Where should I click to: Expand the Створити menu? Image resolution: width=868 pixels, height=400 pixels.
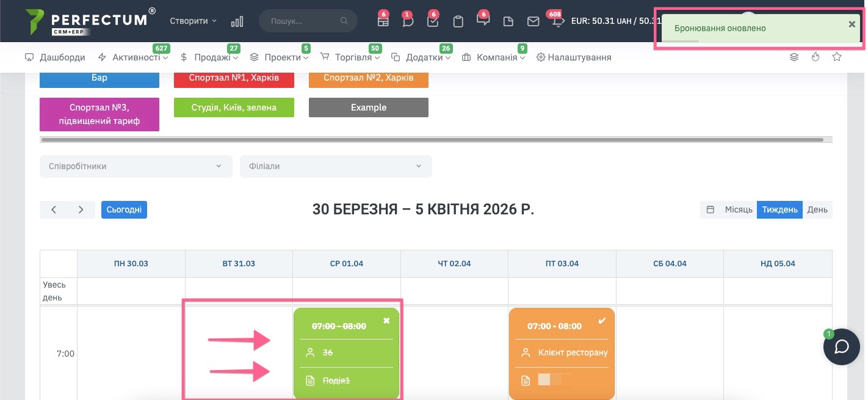click(193, 21)
